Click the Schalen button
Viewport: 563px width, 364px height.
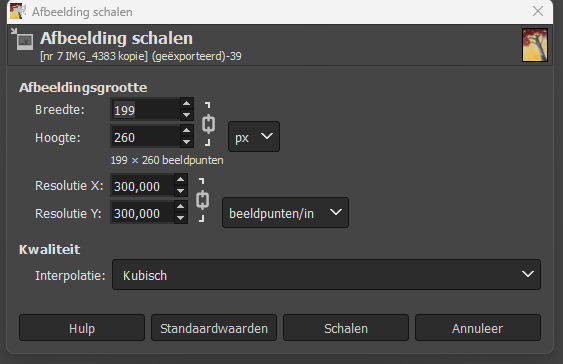346,328
